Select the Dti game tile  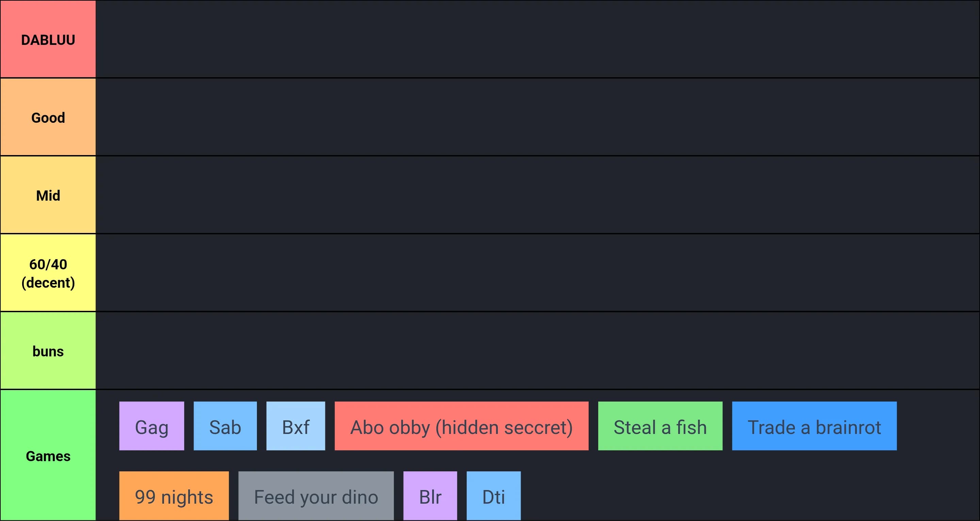coord(493,495)
